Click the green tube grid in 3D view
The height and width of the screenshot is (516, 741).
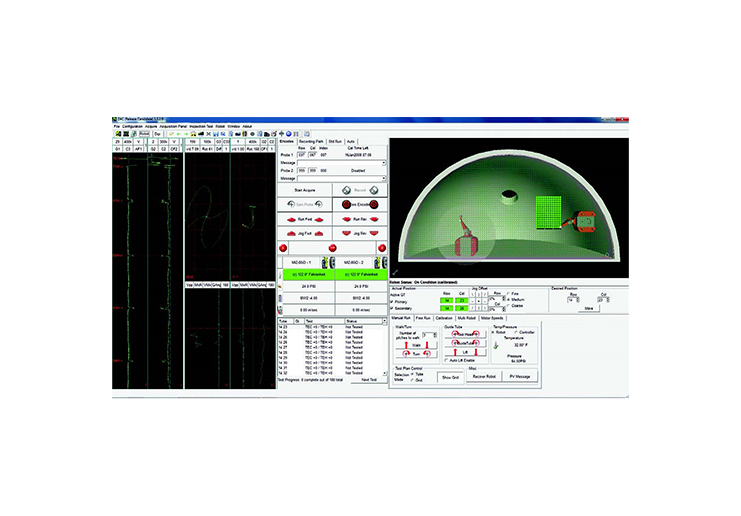[548, 212]
